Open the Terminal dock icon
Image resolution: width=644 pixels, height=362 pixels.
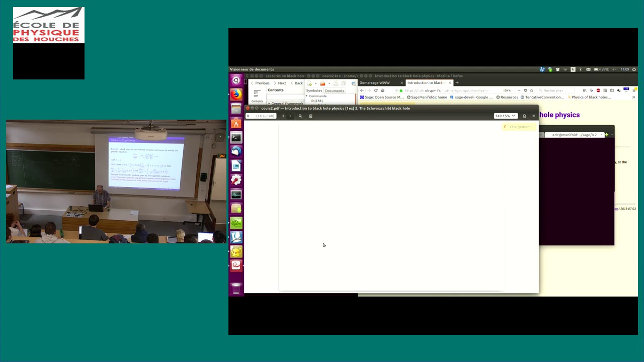[236, 137]
